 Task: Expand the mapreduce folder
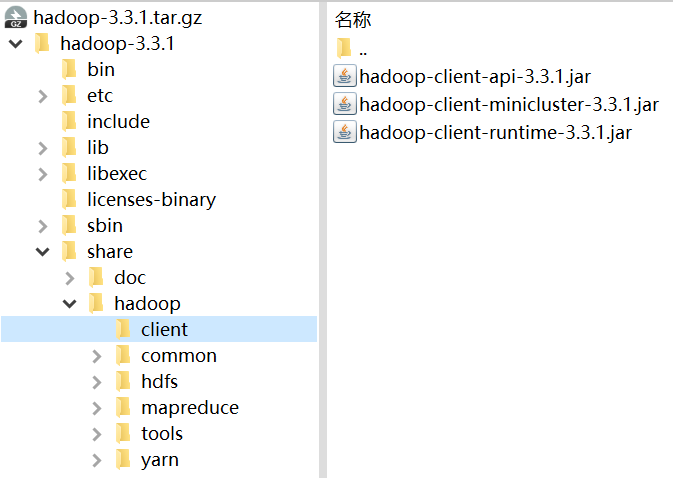(x=97, y=408)
